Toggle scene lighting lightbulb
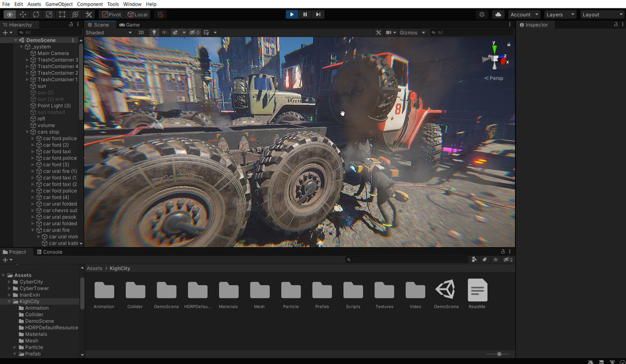This screenshot has width=626, height=364. [x=154, y=32]
